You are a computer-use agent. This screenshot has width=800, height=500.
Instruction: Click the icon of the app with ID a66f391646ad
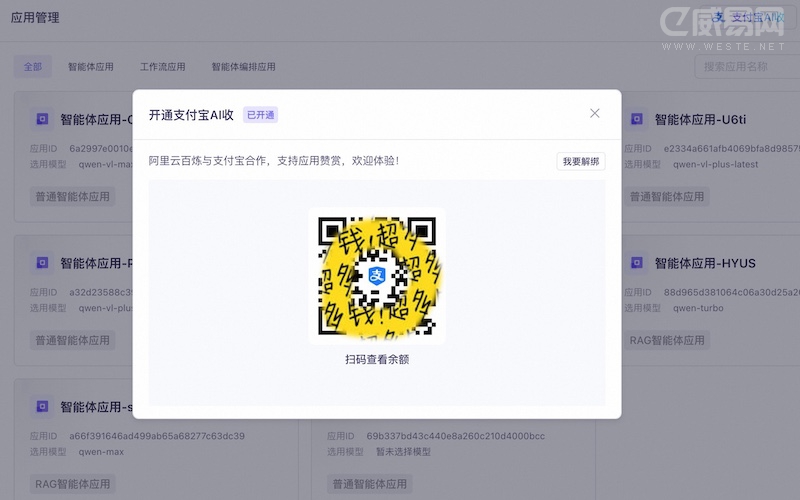coord(42,407)
